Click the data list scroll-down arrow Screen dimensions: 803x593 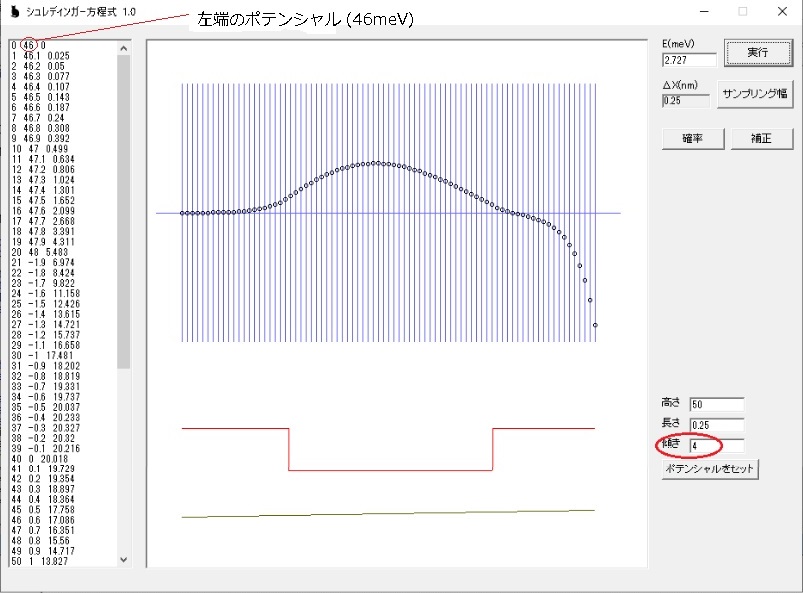pyautogui.click(x=124, y=560)
